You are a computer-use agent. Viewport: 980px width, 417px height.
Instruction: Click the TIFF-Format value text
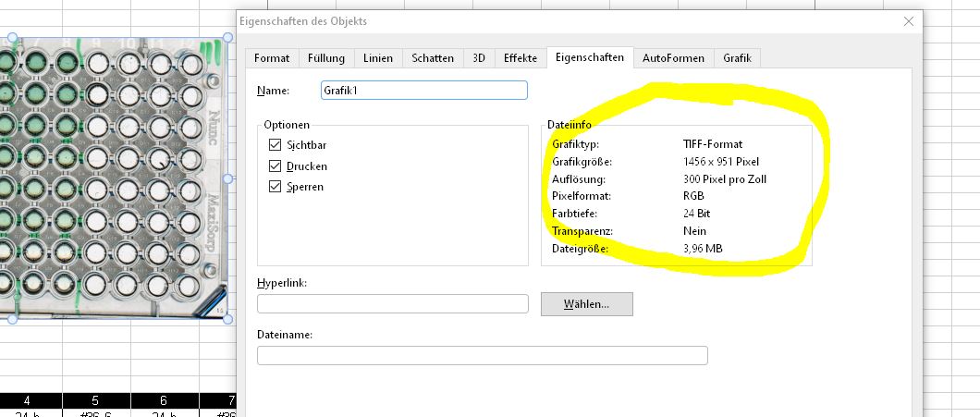pos(713,144)
